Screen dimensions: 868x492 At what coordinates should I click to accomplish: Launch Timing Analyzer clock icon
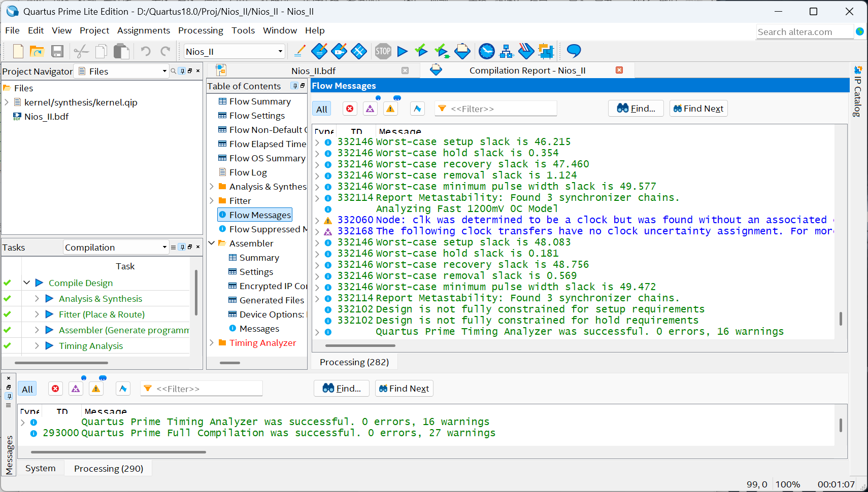coord(487,51)
